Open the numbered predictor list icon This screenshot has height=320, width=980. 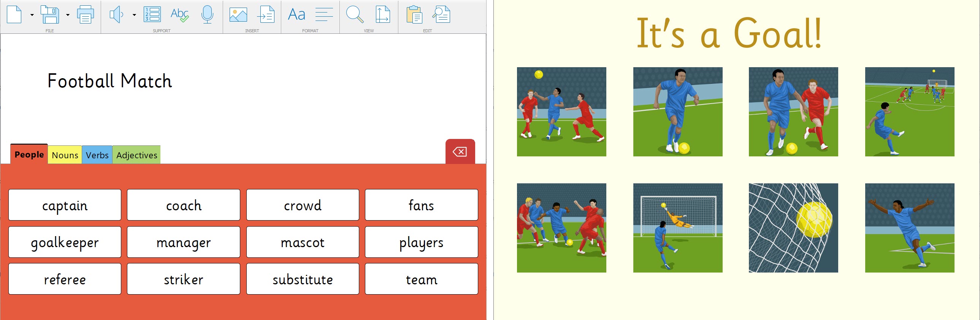(x=152, y=14)
